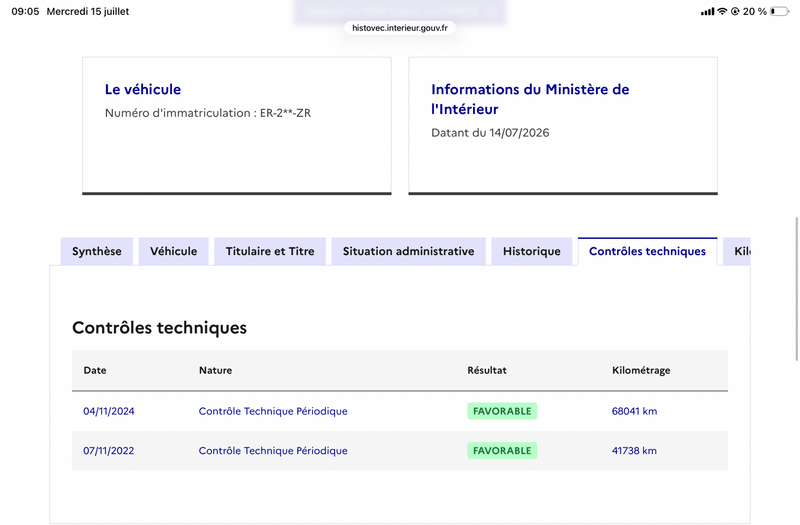Click the Résultat column header
The image size is (800, 525).
click(487, 370)
